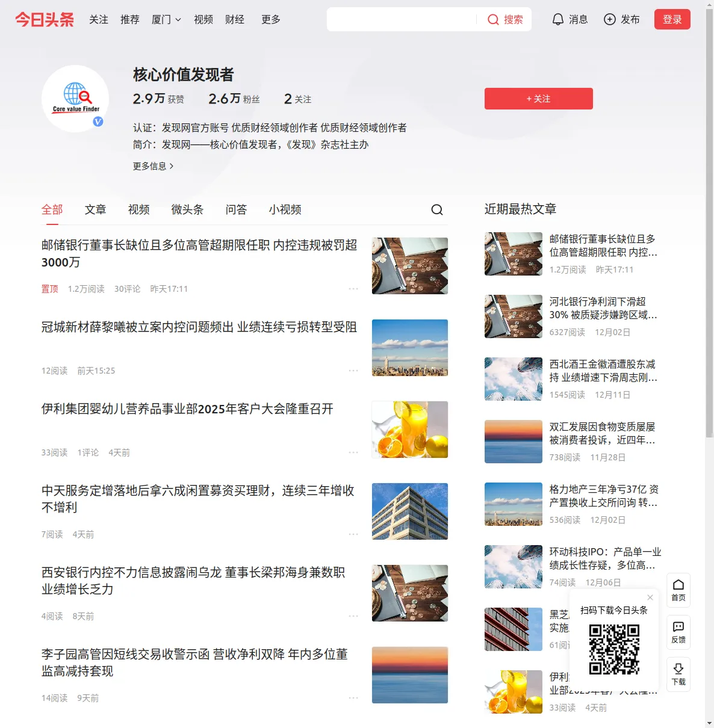Open hot article 环动科技IPO

point(606,558)
